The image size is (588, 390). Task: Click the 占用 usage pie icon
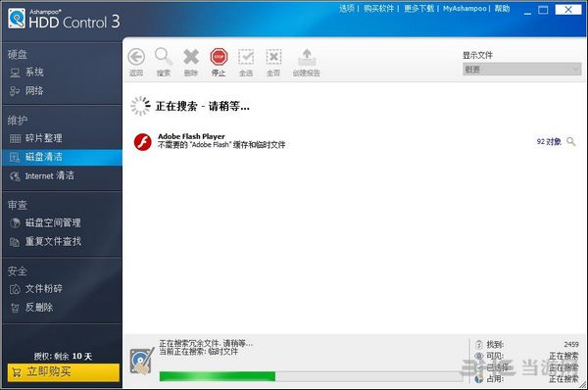[x=479, y=379]
